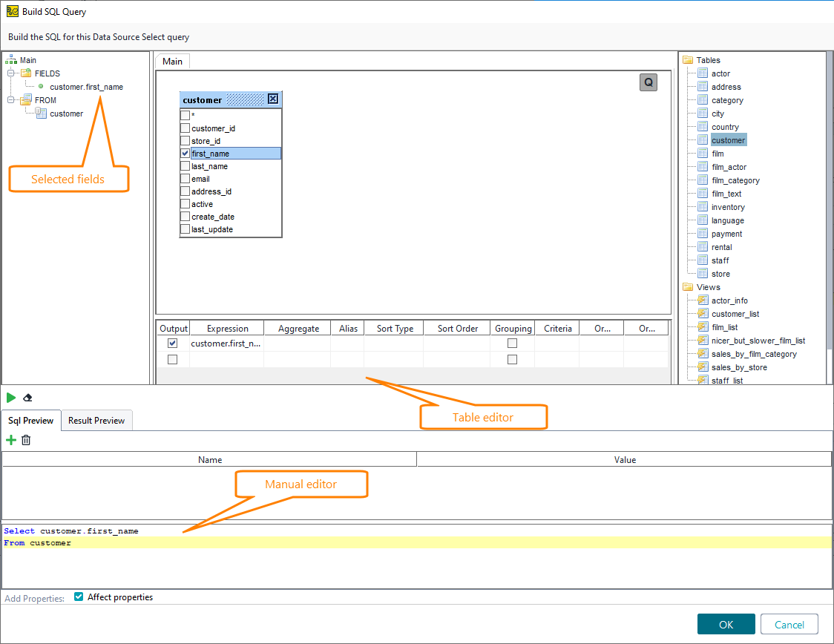
Task: Add a parameter with the green plus icon
Action: 10,439
